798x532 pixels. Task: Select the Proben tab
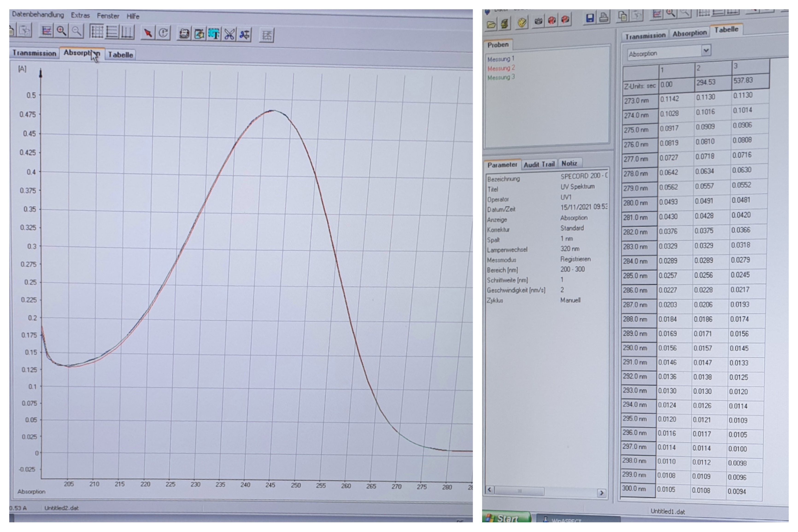pos(498,45)
